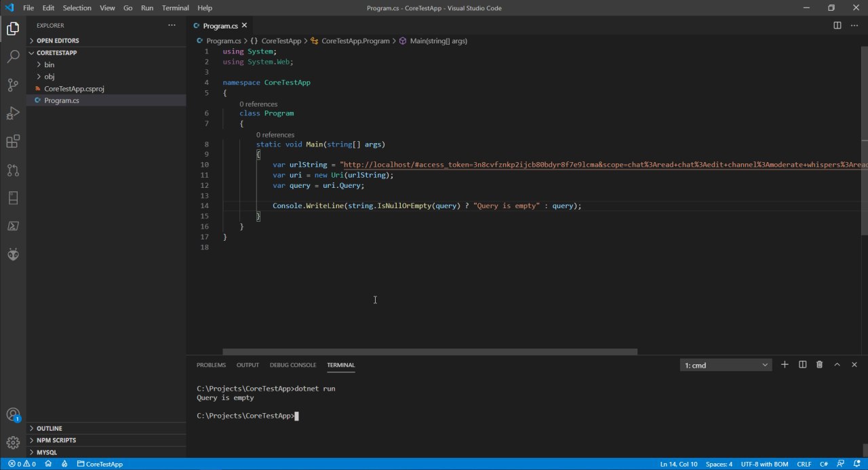Close the Program.cs editor tab
Screen dimensions: 868x470
(244, 26)
